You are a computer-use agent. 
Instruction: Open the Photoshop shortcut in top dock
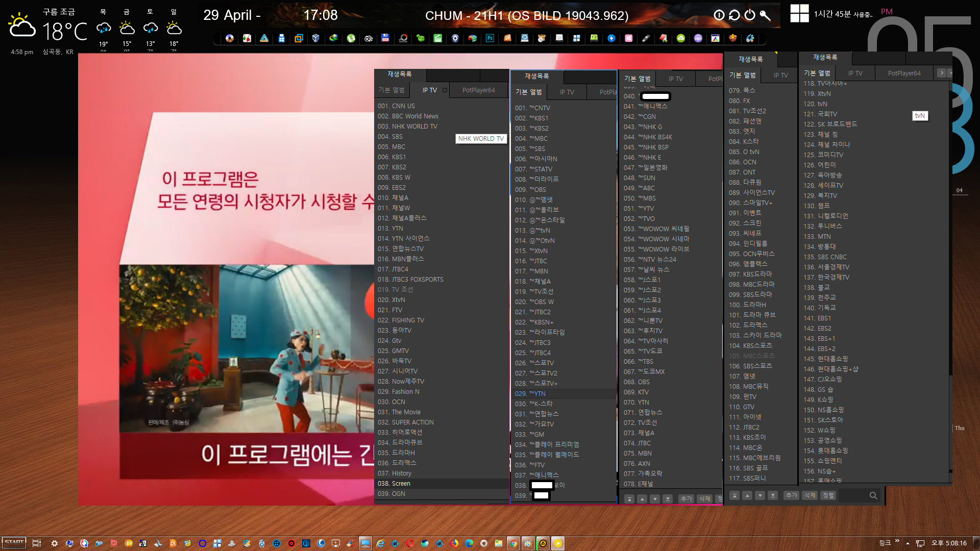point(490,38)
